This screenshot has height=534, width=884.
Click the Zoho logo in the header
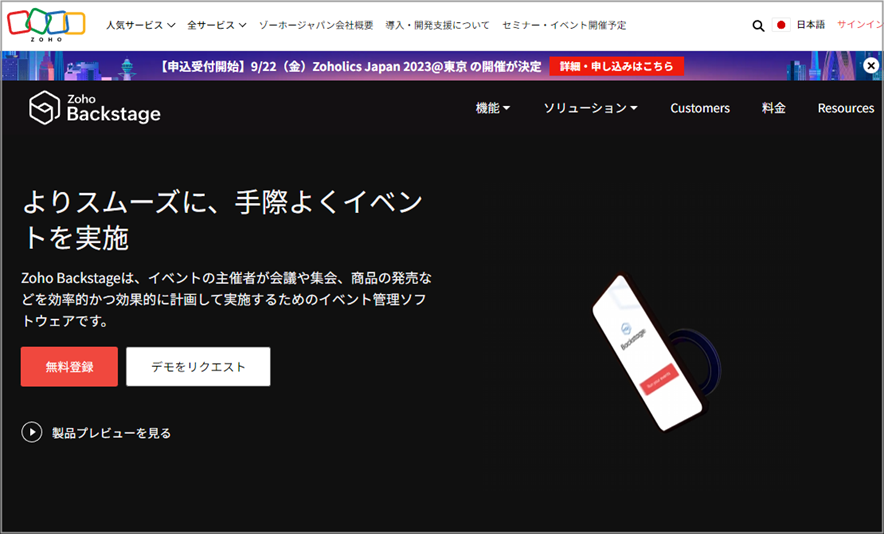pyautogui.click(x=46, y=25)
